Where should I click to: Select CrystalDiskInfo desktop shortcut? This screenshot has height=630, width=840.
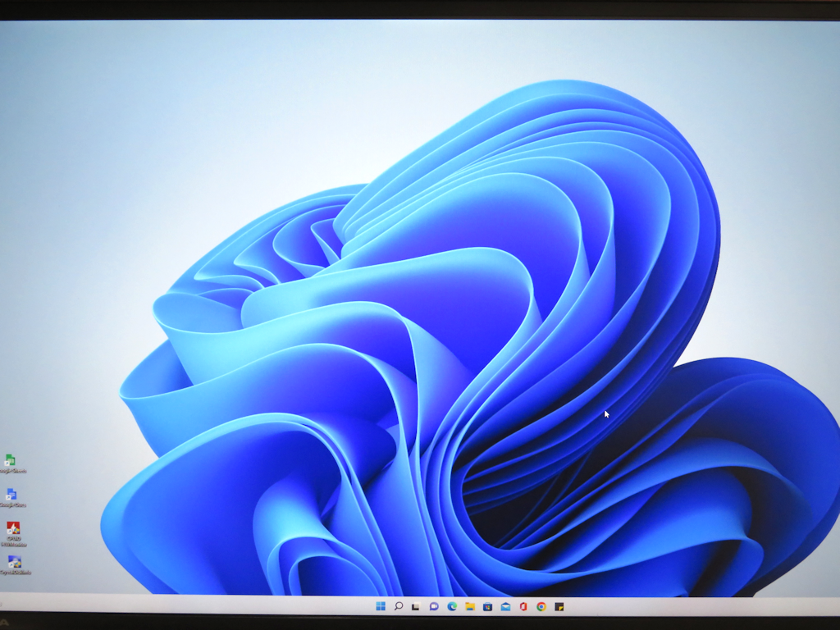pos(15,565)
